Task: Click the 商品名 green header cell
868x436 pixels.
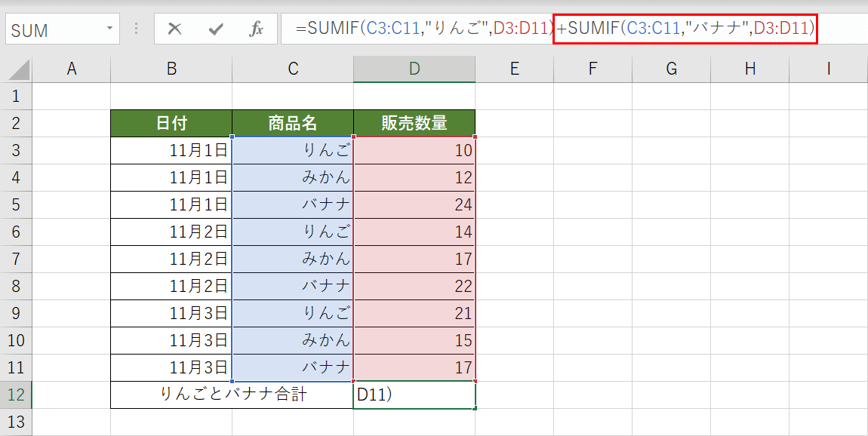Action: click(x=292, y=123)
